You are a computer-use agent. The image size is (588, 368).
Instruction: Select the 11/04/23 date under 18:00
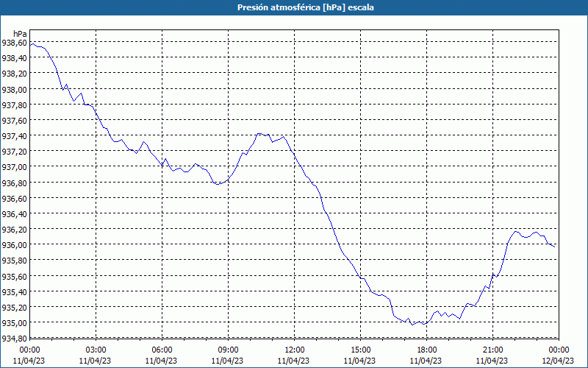(426, 361)
